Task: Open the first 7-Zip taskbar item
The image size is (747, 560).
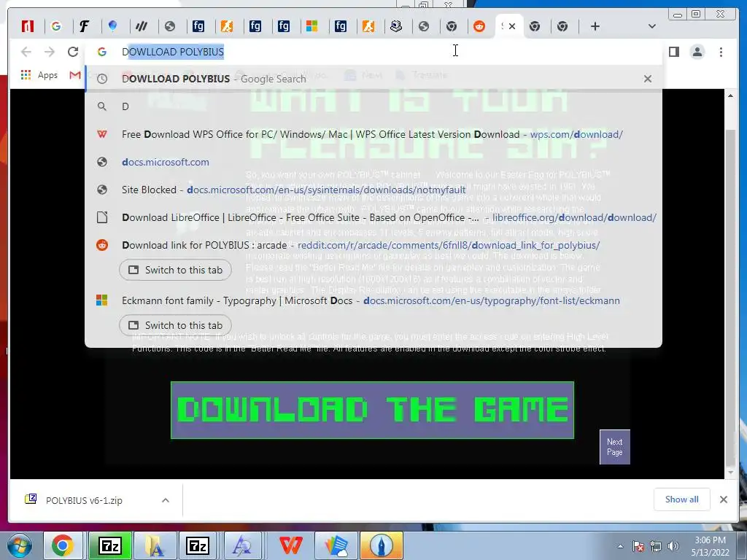Action: 110,545
